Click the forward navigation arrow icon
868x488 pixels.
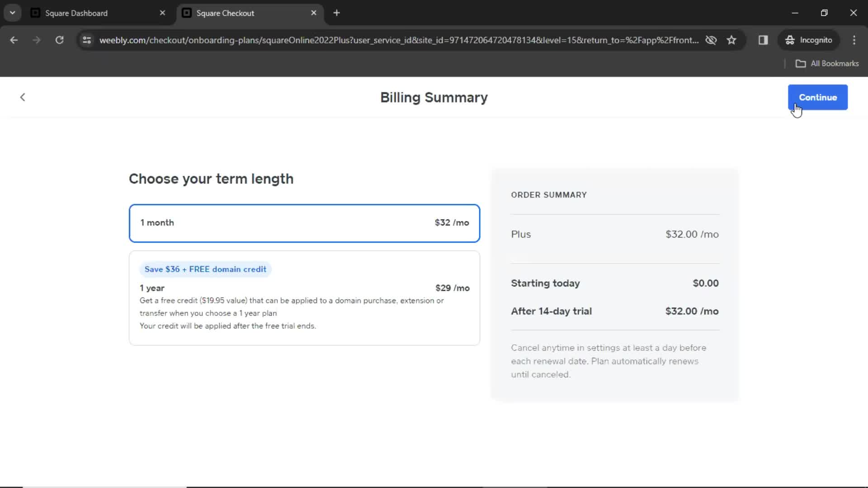(36, 40)
